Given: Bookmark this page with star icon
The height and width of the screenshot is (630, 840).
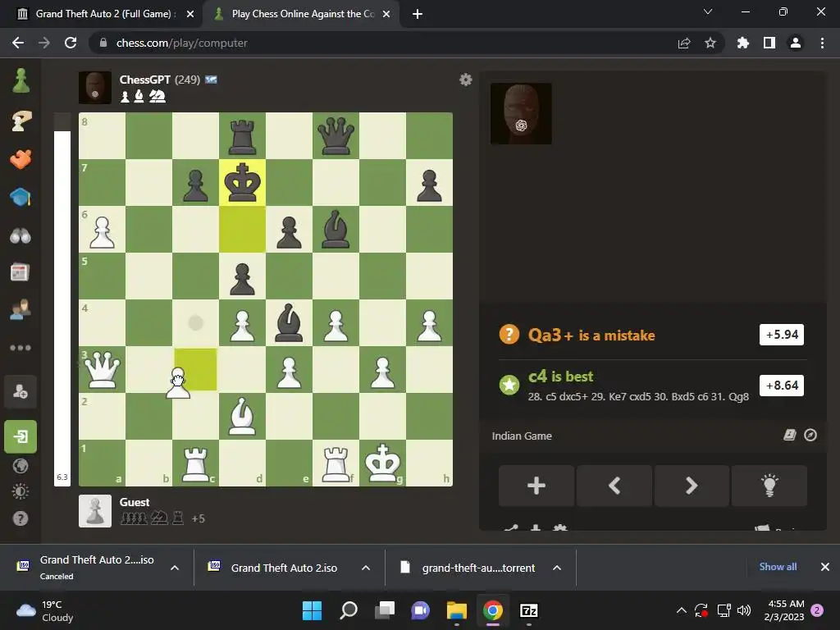Looking at the screenshot, I should click(x=710, y=43).
